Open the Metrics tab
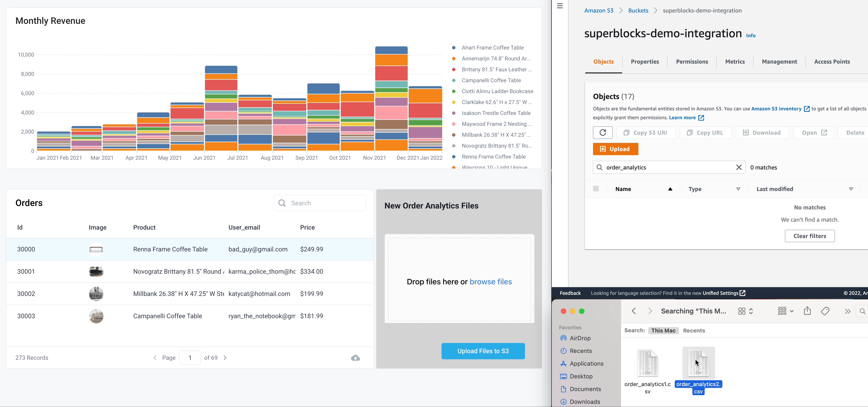Image resolution: width=868 pixels, height=407 pixels. pos(735,62)
